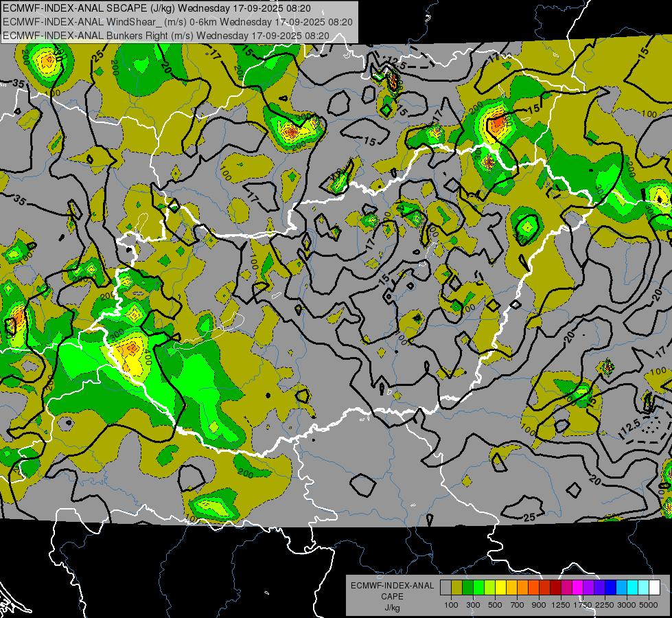
Task: Select the white legend swatch above 5000
Action: 654,587
